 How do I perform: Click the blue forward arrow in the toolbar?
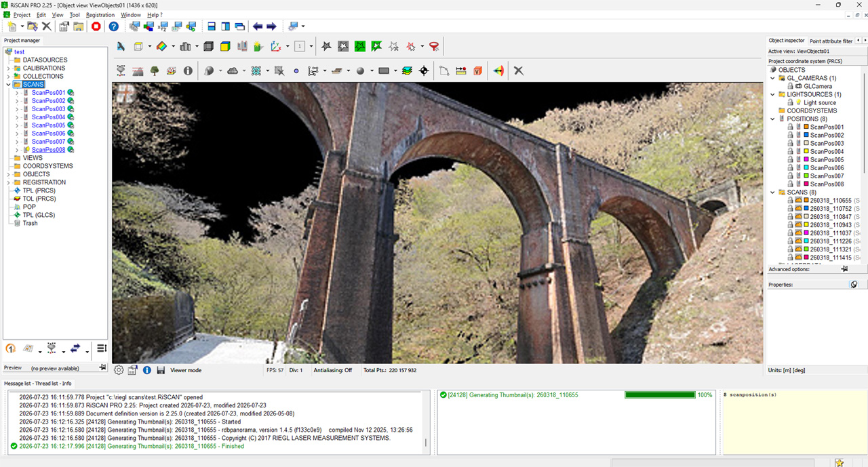(x=271, y=26)
